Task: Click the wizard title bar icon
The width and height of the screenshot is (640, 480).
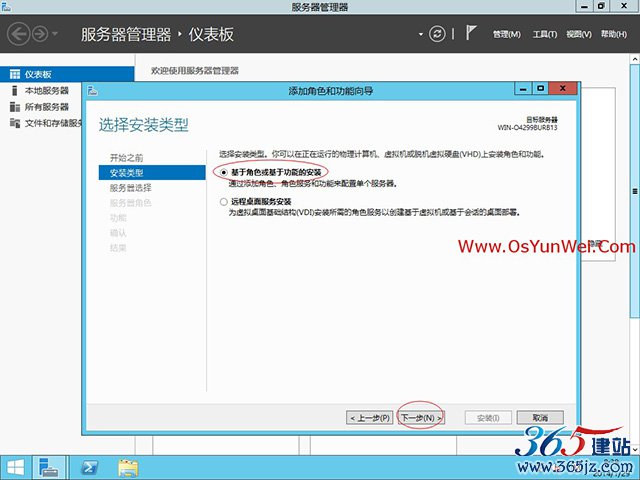Action: (93, 91)
